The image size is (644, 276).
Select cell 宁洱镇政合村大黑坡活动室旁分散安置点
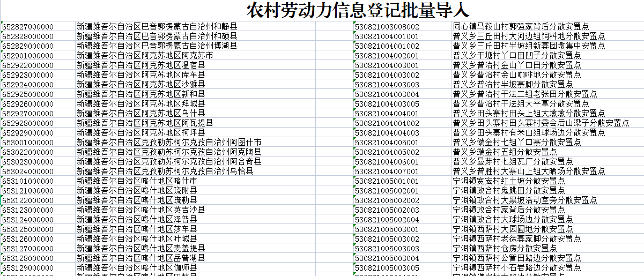tap(547, 200)
